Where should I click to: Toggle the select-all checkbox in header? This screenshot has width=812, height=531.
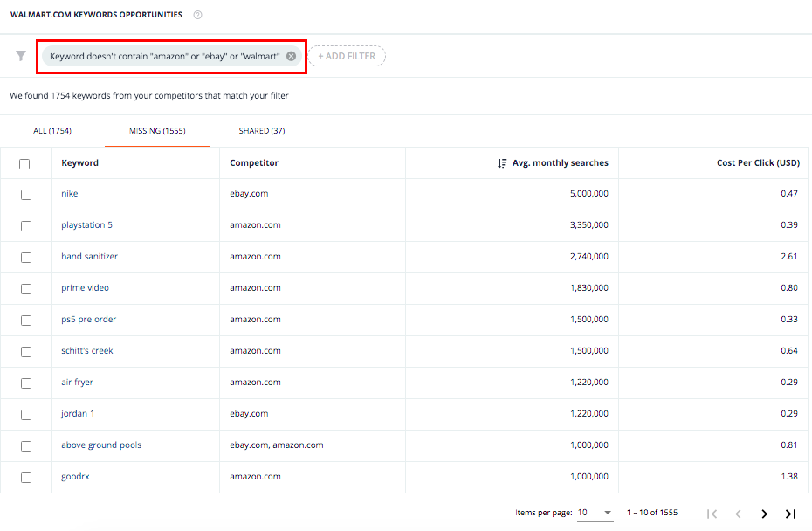[x=24, y=164]
